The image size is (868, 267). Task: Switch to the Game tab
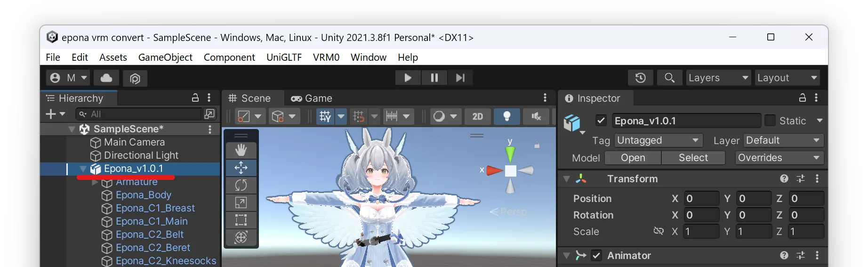click(312, 98)
